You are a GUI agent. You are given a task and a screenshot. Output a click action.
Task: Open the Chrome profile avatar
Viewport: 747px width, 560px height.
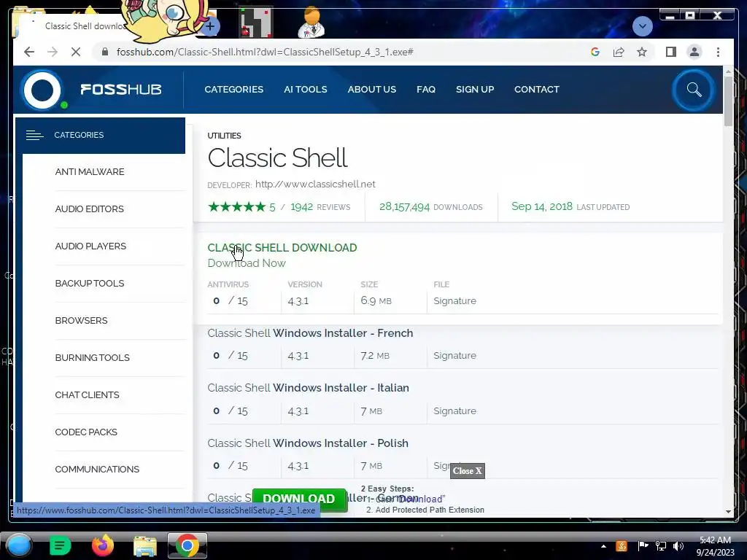(x=694, y=52)
